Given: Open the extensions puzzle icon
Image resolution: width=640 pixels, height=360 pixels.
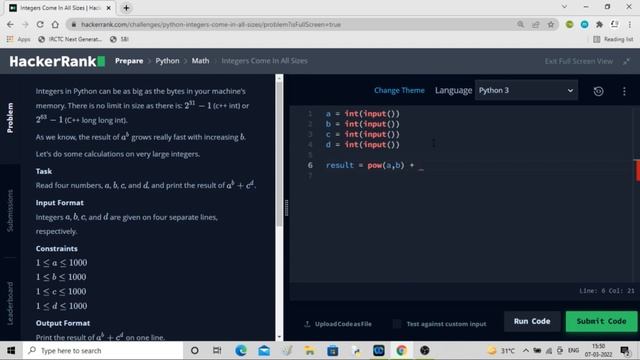Looking at the screenshot, I should [x=599, y=24].
